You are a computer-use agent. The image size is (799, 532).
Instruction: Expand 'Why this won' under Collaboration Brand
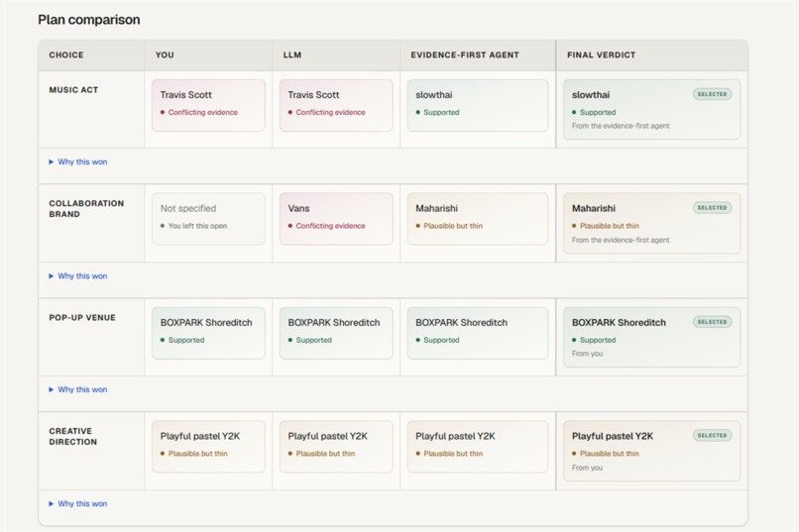78,276
